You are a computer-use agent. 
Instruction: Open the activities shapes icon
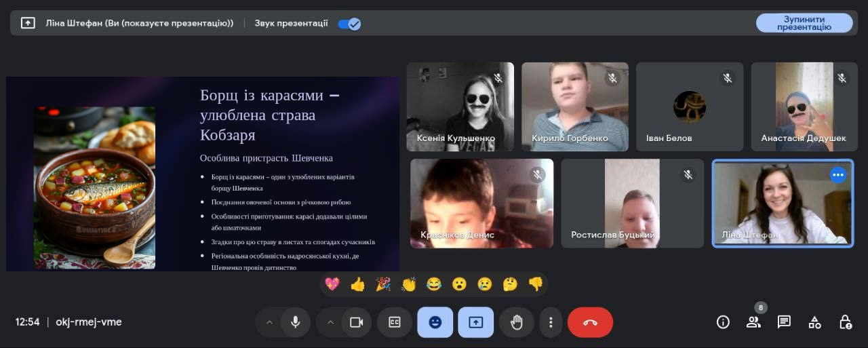(814, 322)
